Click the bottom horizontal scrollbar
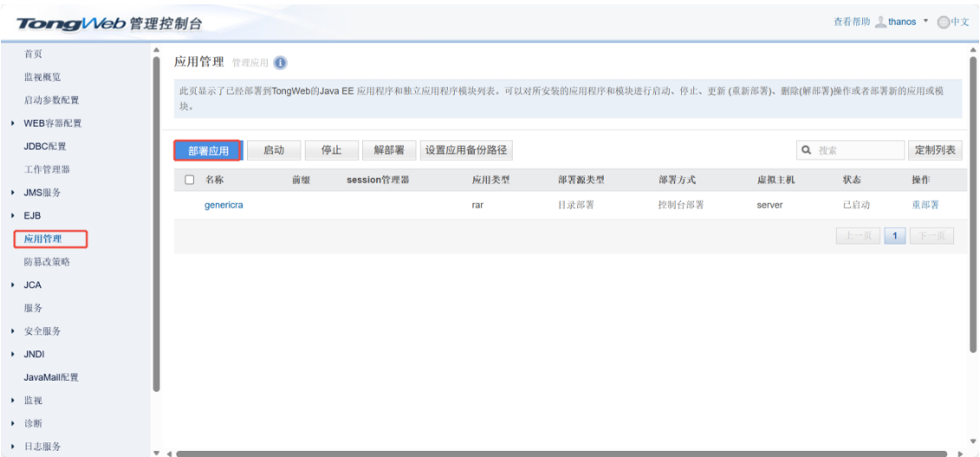Screen dimensions: 980x457 pyautogui.click(x=555, y=452)
